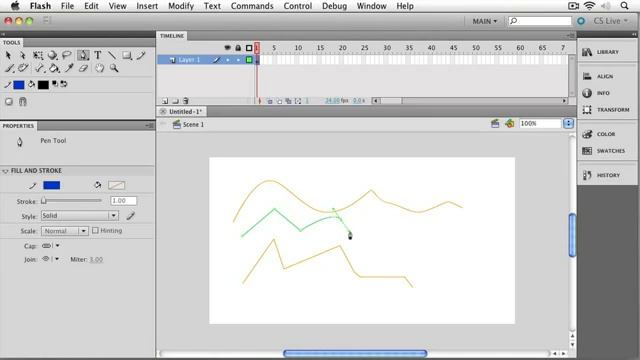This screenshot has height=360, width=640.
Task: Open the Insert menu
Action: point(147,6)
